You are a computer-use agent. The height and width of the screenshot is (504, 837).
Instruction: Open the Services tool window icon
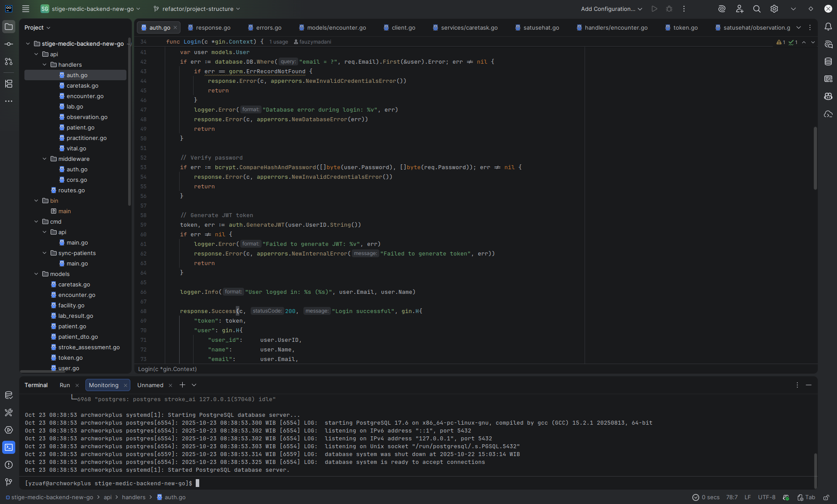pyautogui.click(x=9, y=430)
